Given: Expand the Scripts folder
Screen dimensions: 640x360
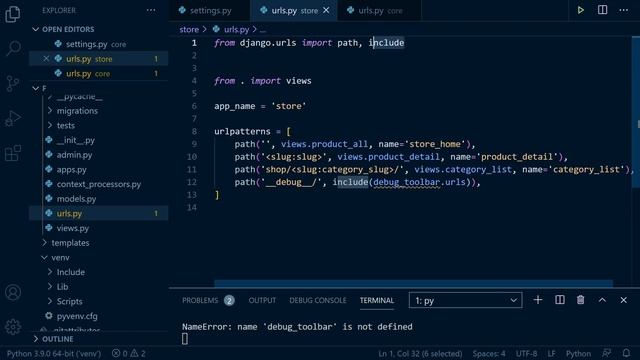Looking at the screenshot, I should pos(69,302).
